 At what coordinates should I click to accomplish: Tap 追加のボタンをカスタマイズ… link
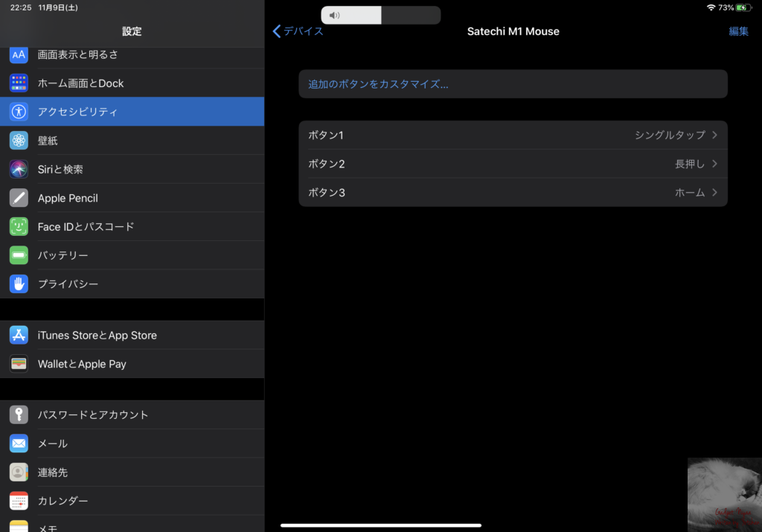(378, 84)
